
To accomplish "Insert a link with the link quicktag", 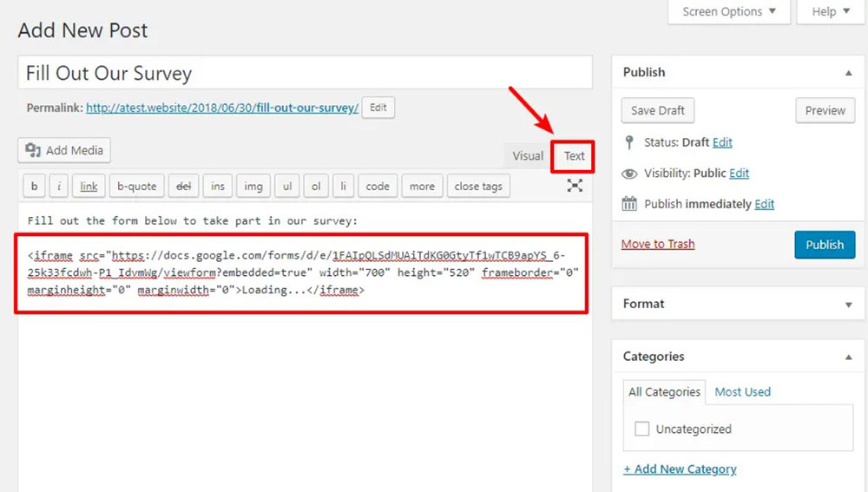I will coord(89,186).
